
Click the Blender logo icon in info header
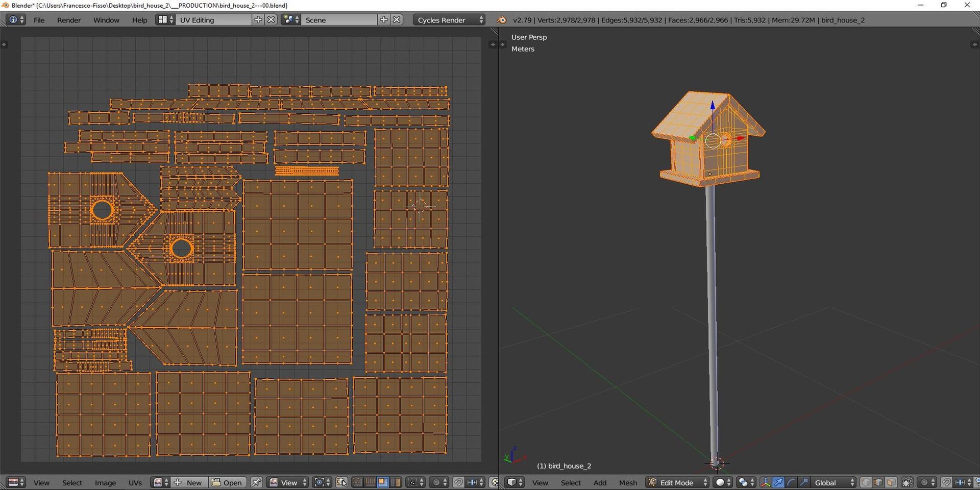[x=502, y=20]
